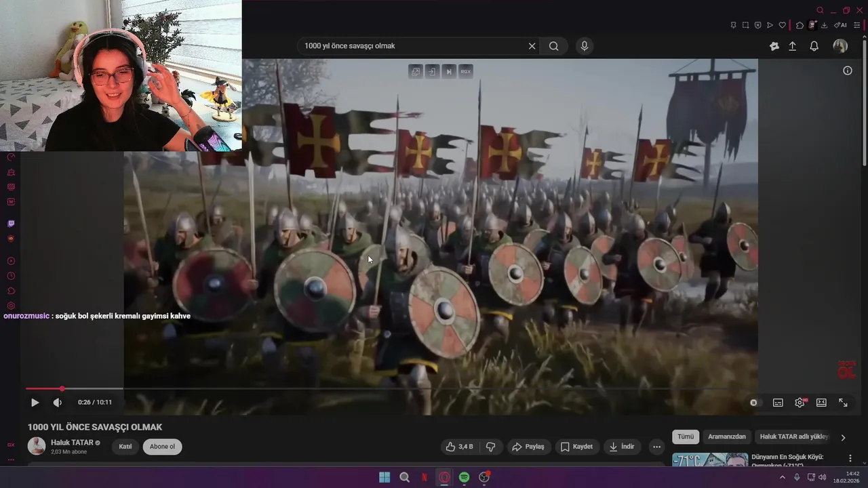Click the RGX button above the video
Viewport: 868px width, 488px height.
465,71
